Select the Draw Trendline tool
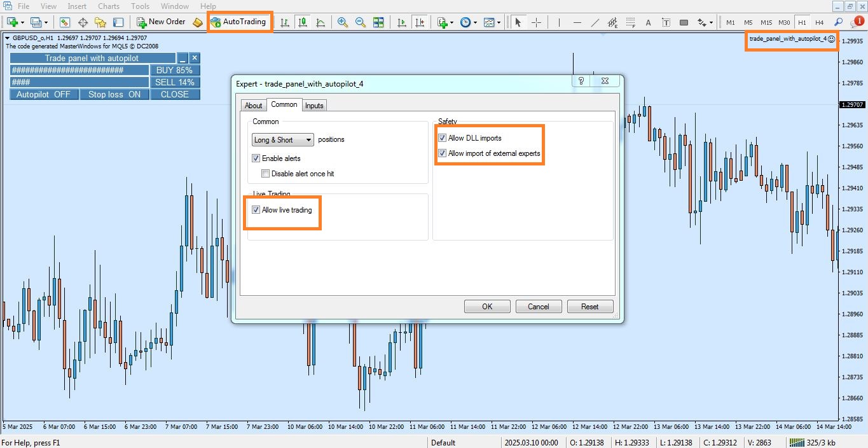This screenshot has width=868, height=448. click(x=595, y=22)
